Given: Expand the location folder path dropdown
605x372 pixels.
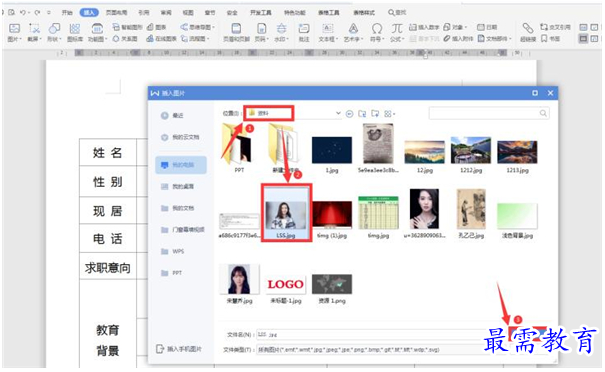Looking at the screenshot, I should pos(338,113).
